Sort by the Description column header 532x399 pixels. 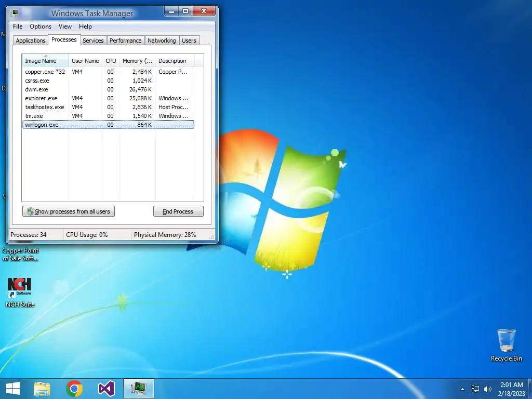pyautogui.click(x=175, y=61)
